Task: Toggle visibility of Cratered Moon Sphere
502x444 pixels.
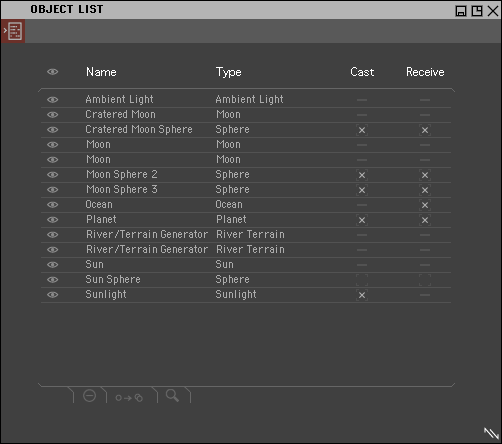Action: (x=53, y=129)
